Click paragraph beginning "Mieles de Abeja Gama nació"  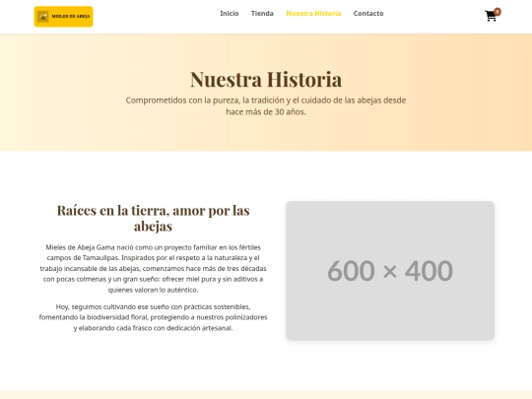click(x=154, y=268)
